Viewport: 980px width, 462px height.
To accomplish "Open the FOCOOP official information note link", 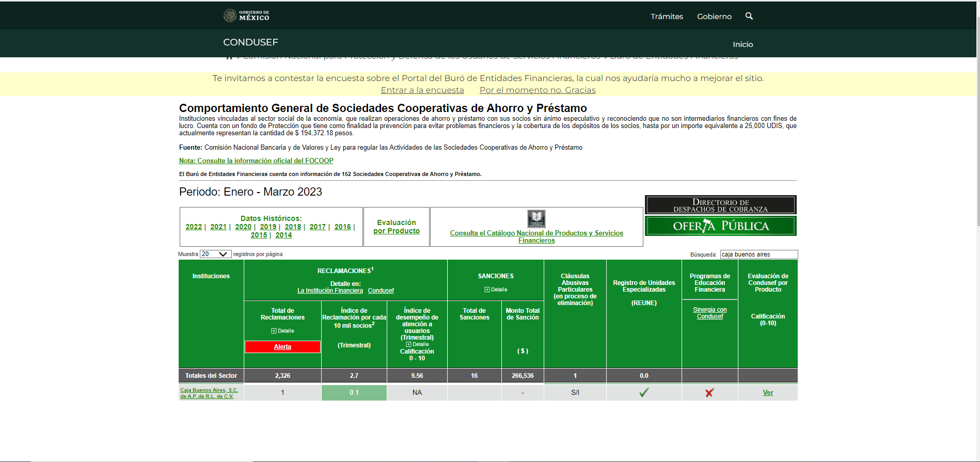I will click(256, 161).
